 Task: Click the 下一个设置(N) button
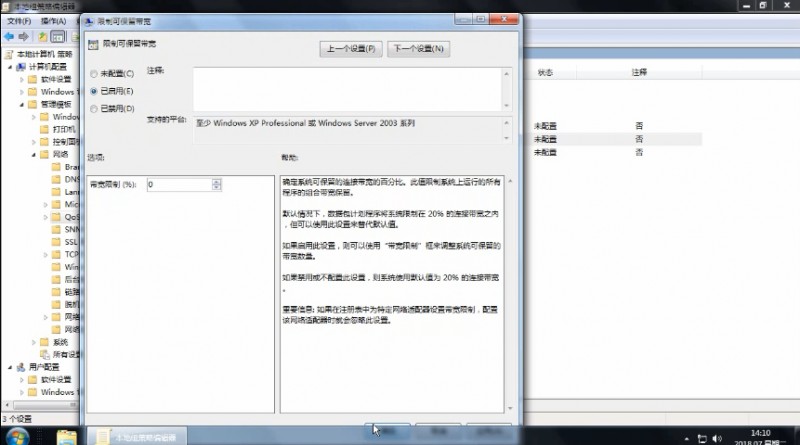(418, 49)
